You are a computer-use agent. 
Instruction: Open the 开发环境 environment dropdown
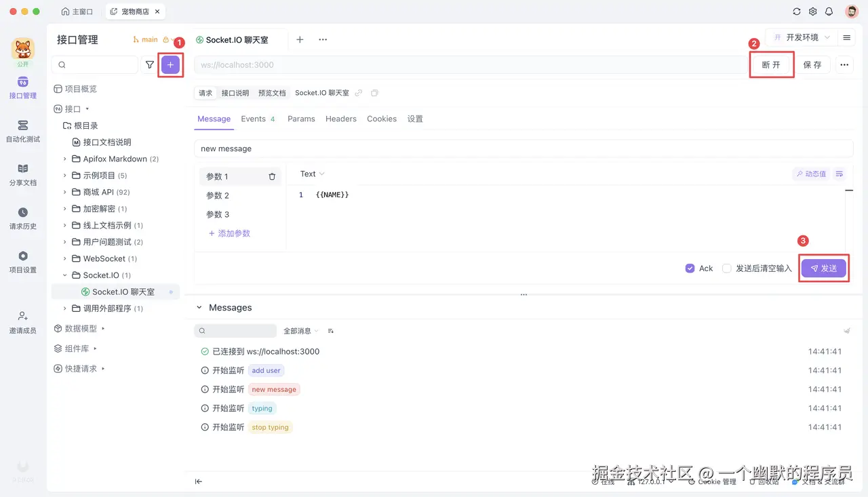pyautogui.click(x=801, y=37)
